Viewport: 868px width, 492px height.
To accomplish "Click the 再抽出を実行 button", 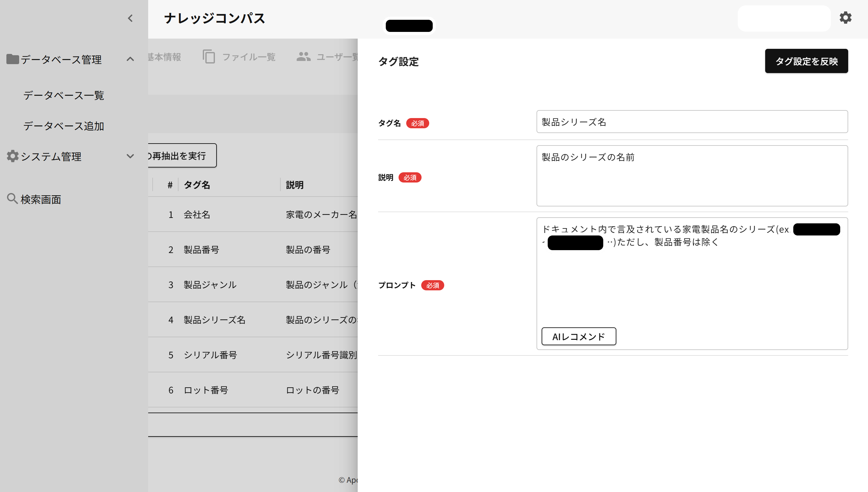I will [x=179, y=155].
